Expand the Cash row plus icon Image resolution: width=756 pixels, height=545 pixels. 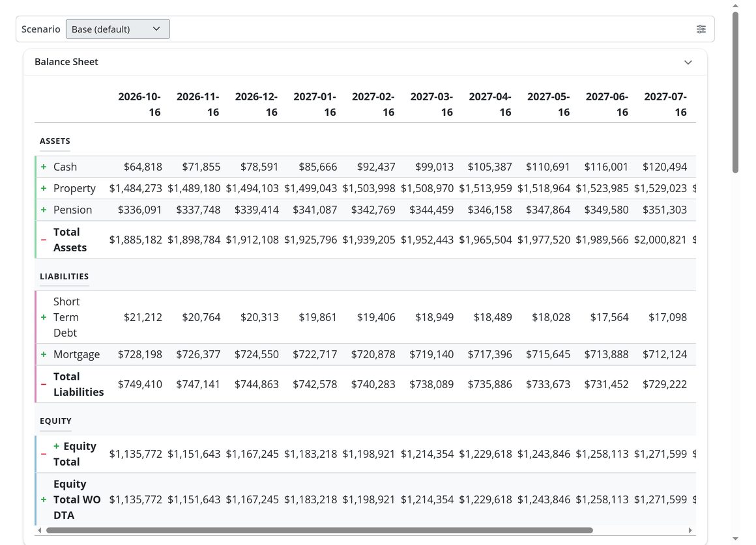point(44,167)
